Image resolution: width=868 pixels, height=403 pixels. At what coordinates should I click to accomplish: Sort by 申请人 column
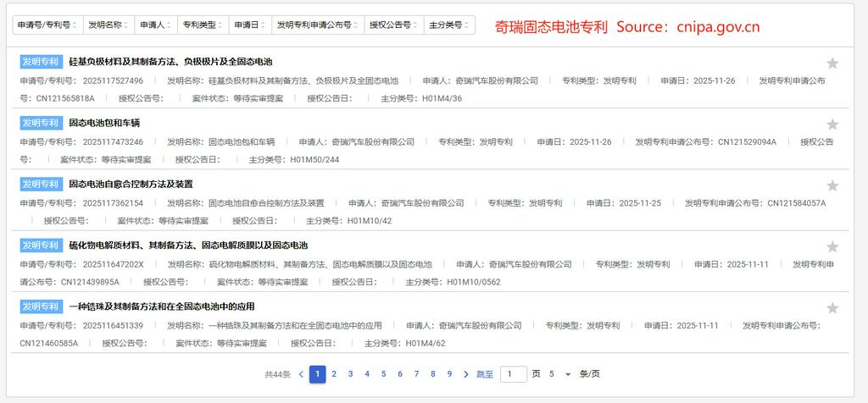pos(156,25)
